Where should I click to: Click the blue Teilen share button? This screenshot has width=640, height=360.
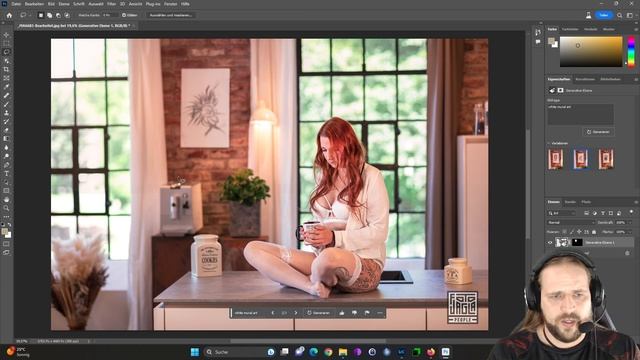point(604,15)
